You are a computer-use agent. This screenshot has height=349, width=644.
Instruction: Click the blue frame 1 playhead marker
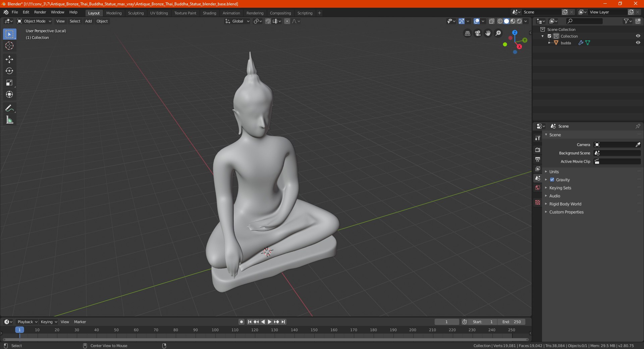coord(19,330)
